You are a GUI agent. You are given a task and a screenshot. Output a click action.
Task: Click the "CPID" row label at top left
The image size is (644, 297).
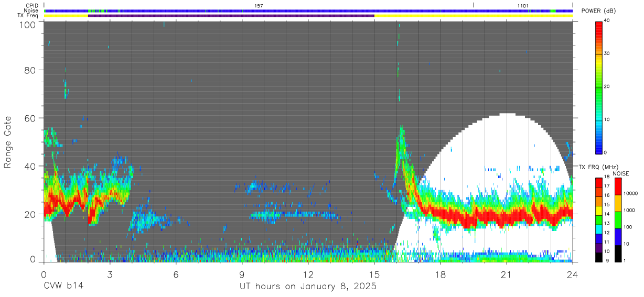[32, 5]
